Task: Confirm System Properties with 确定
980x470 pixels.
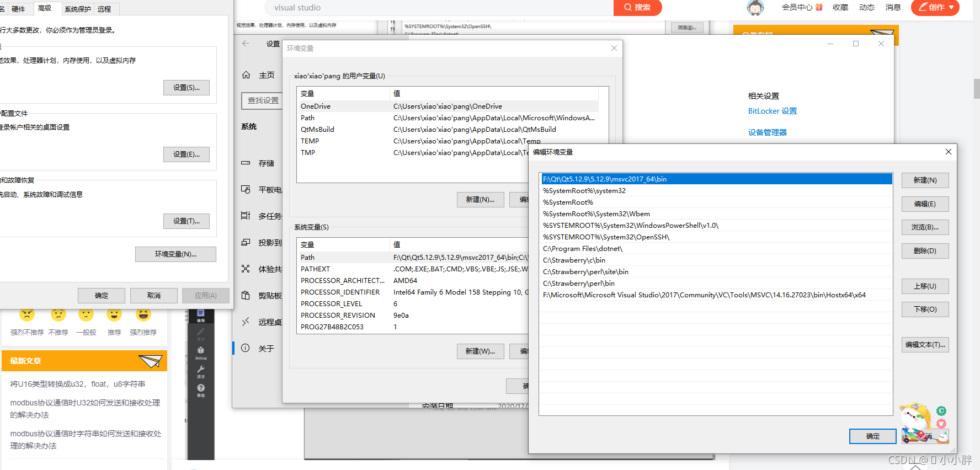Action: point(102,296)
